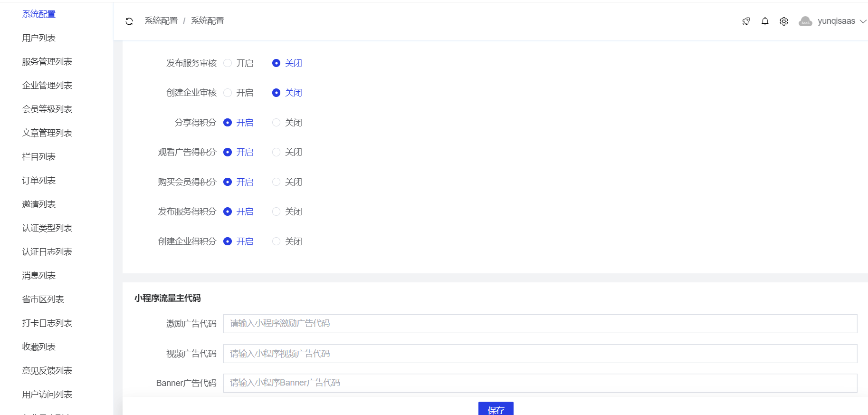Click the 小程序流量主代码 section heading
Screen dimensions: 868x415
click(x=168, y=298)
